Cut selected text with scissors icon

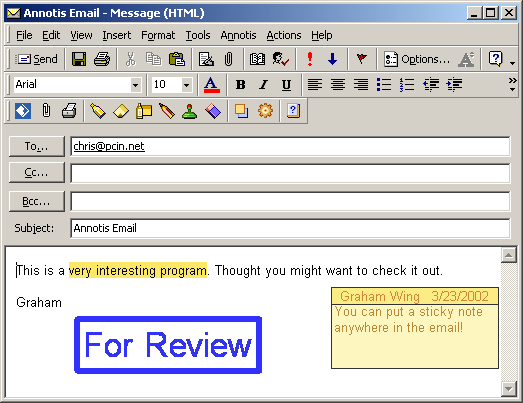(x=130, y=59)
